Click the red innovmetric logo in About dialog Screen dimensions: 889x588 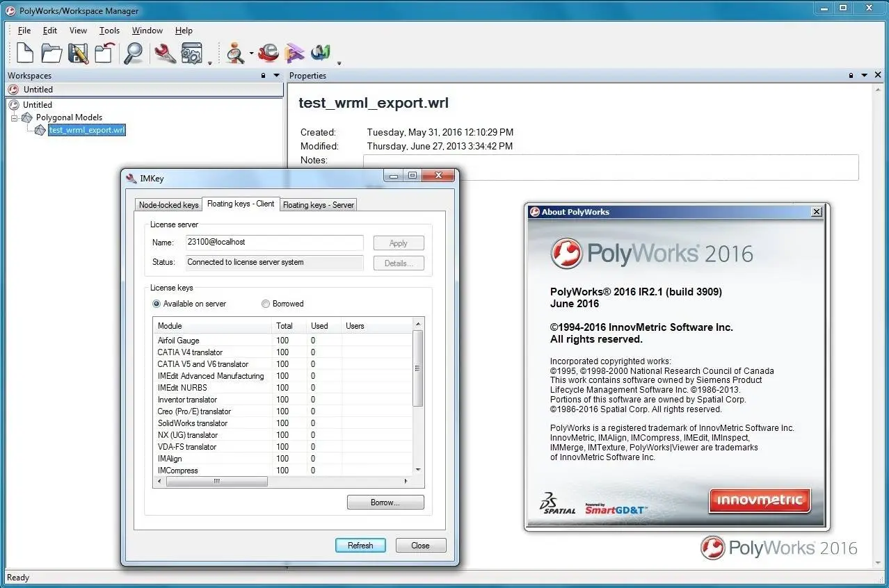[760, 500]
